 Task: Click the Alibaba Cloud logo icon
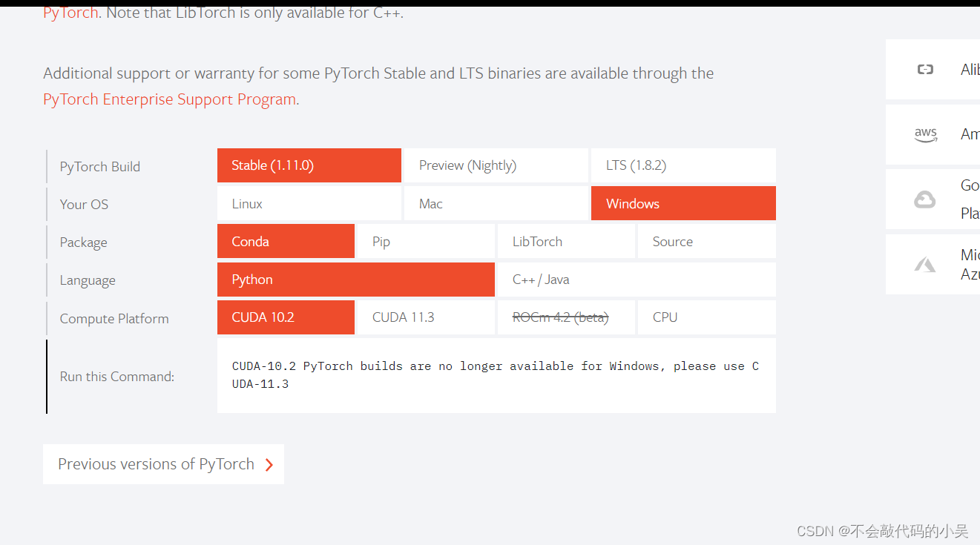(x=925, y=70)
